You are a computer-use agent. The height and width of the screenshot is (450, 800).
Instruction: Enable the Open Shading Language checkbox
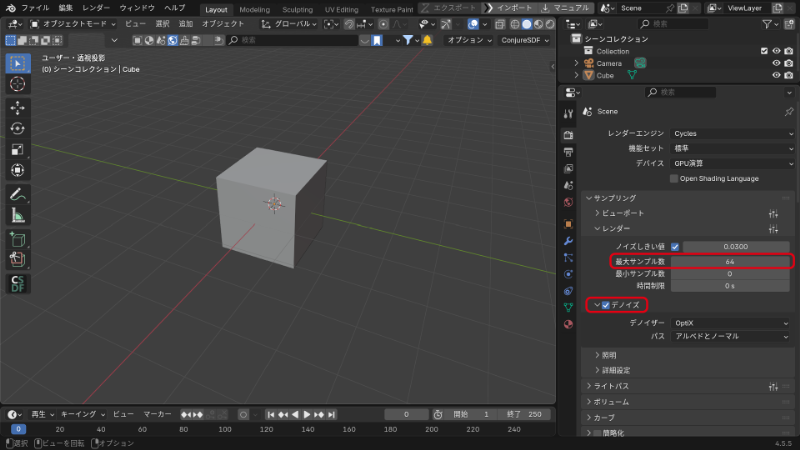(674, 178)
